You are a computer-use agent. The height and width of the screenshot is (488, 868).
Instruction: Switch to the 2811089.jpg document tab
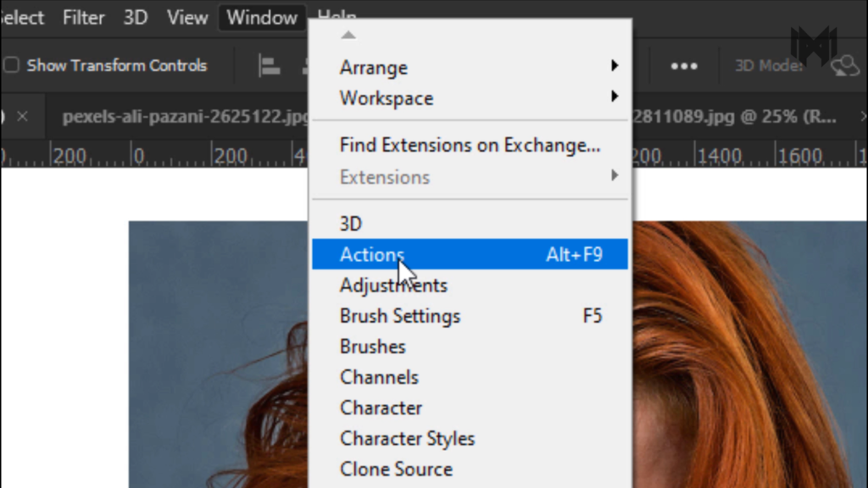pyautogui.click(x=734, y=117)
